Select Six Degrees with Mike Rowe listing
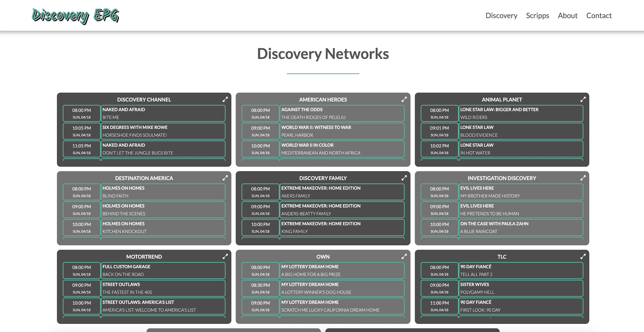 click(x=163, y=131)
